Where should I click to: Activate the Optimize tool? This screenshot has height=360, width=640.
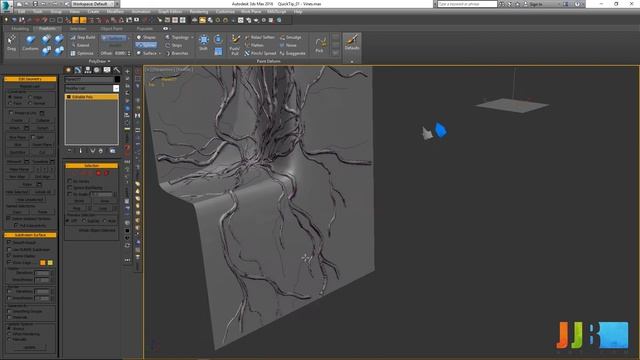click(82, 53)
